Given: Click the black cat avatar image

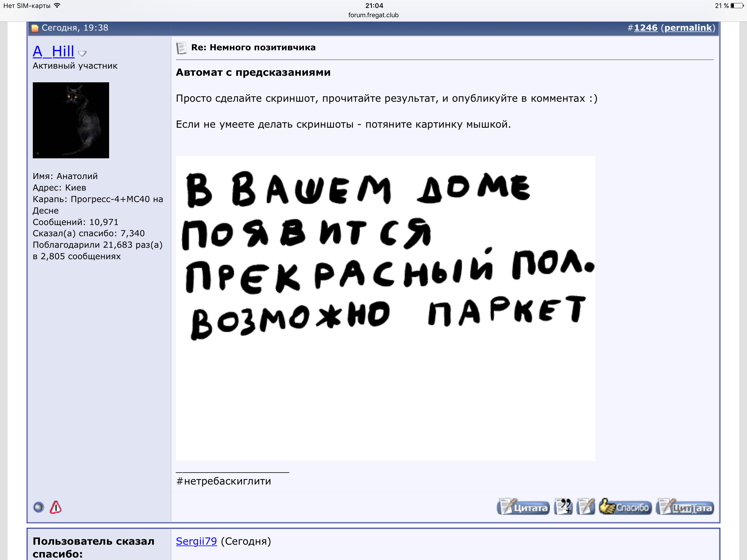Looking at the screenshot, I should 71,120.
